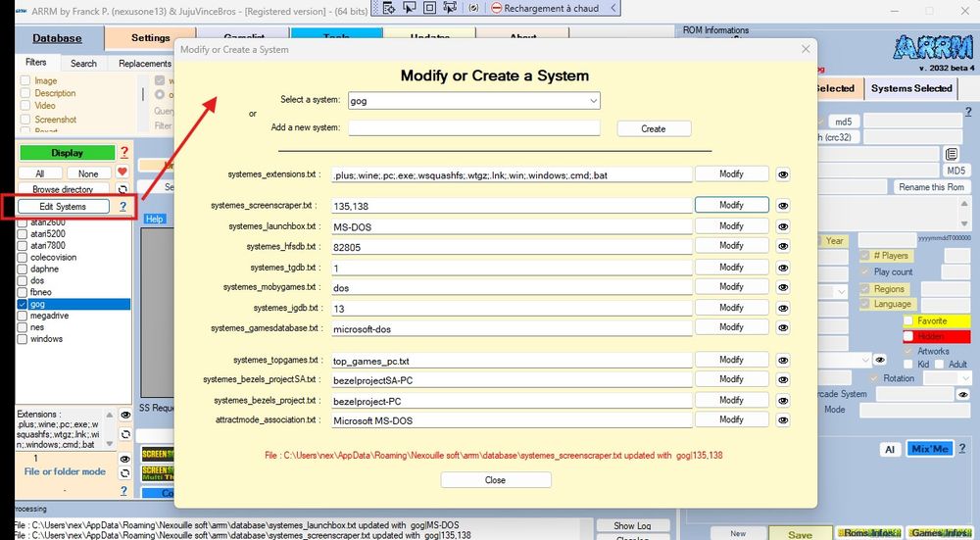Tick the atari5200 system checkbox
The width and height of the screenshot is (980, 540).
(22, 234)
